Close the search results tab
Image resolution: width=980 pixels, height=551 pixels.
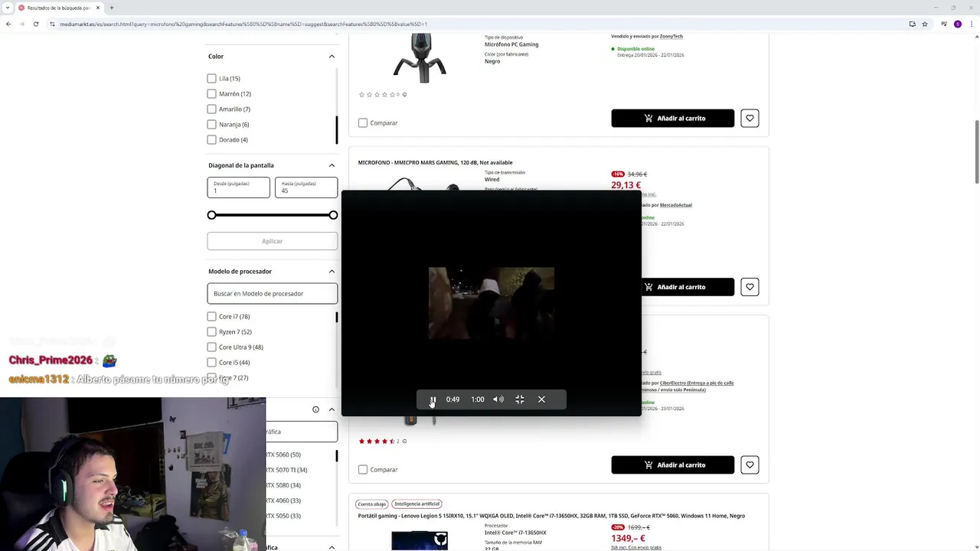98,8
